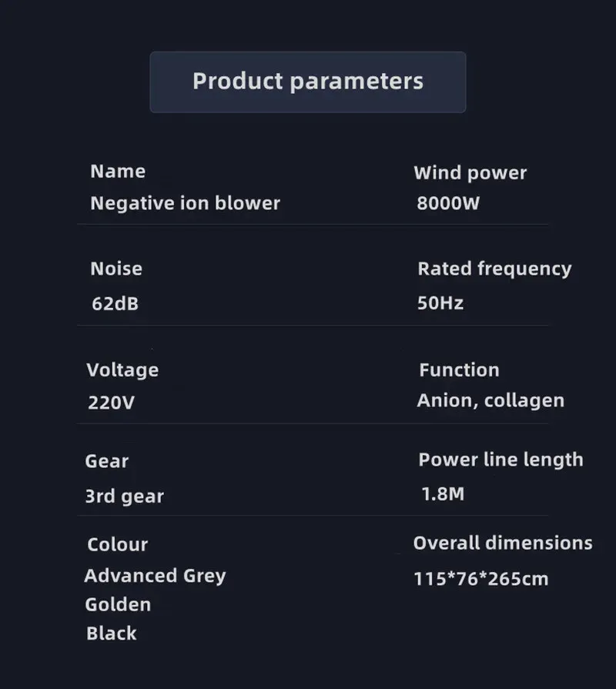Viewport: 616px width, 689px height.
Task: Select the Function label
Action: (459, 370)
